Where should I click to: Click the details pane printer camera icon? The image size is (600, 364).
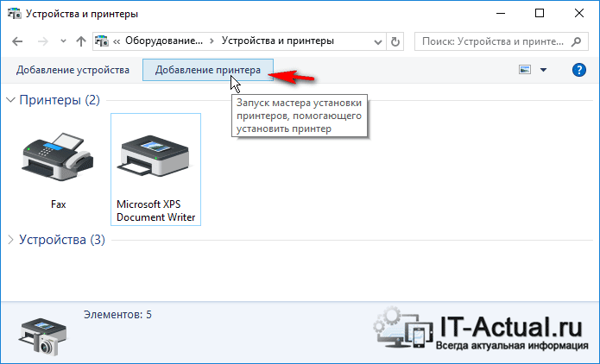42,336
